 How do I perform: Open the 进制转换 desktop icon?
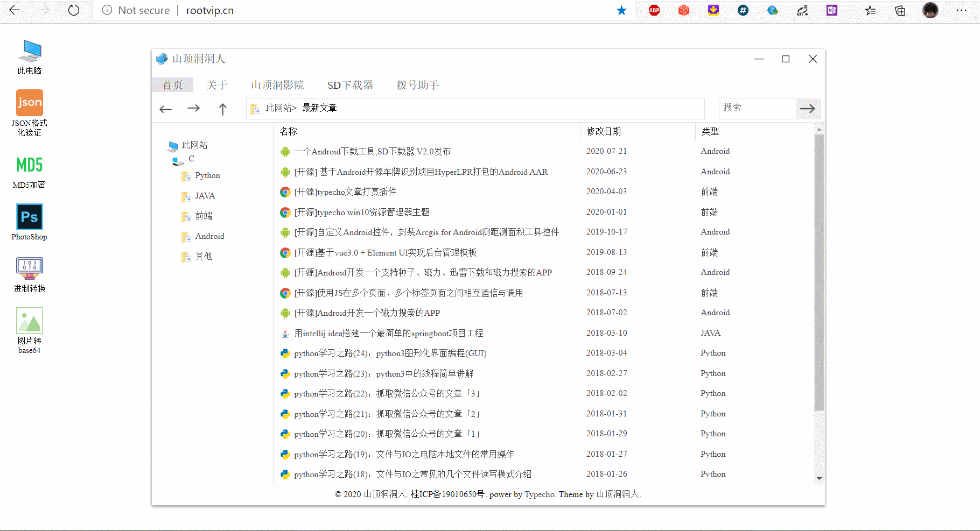(x=29, y=268)
